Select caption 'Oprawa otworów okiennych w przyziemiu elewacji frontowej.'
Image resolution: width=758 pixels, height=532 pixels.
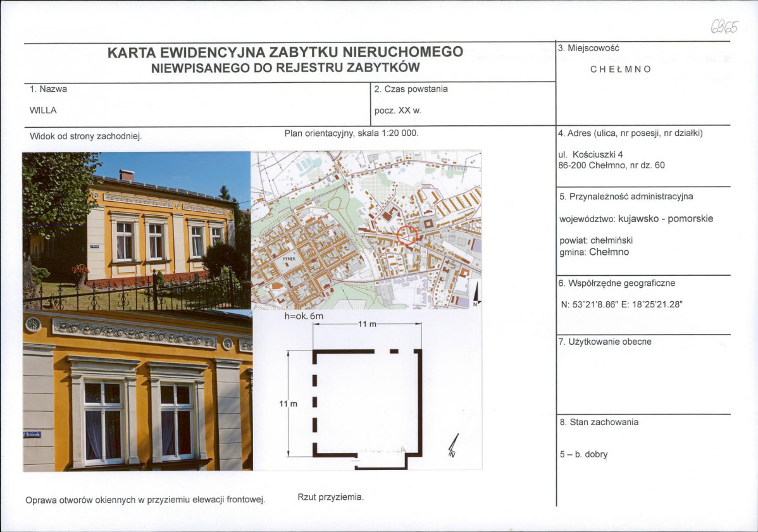[x=146, y=500]
